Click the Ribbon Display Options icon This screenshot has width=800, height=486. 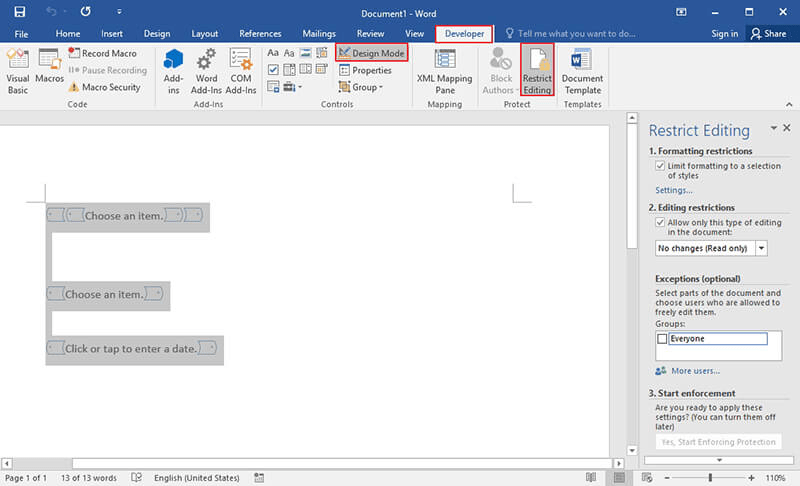coord(681,12)
